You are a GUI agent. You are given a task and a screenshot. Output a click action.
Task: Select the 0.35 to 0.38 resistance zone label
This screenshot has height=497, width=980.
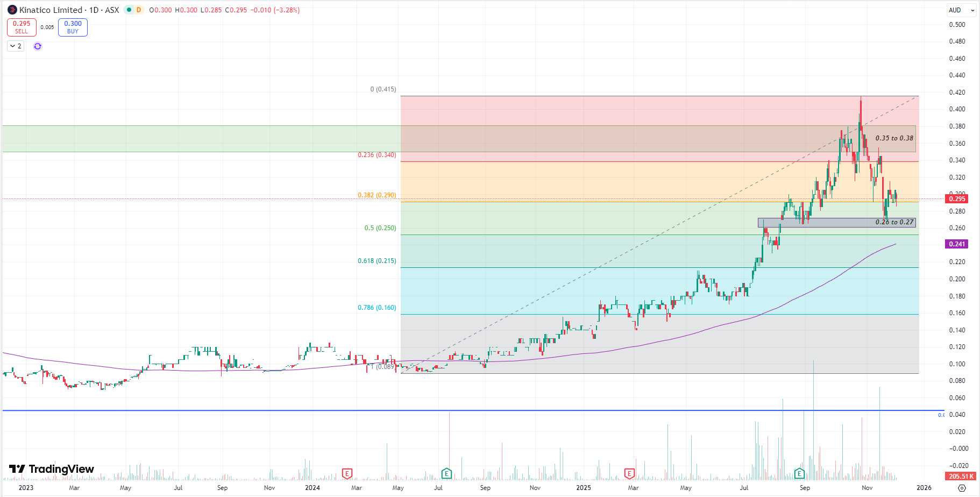click(894, 138)
